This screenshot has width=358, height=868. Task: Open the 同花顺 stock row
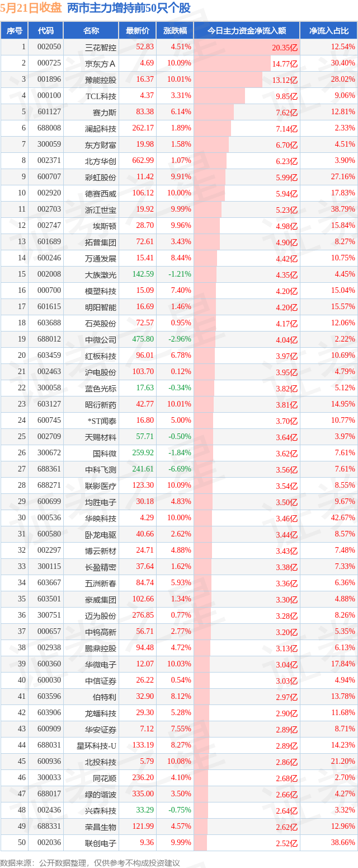[x=179, y=778]
